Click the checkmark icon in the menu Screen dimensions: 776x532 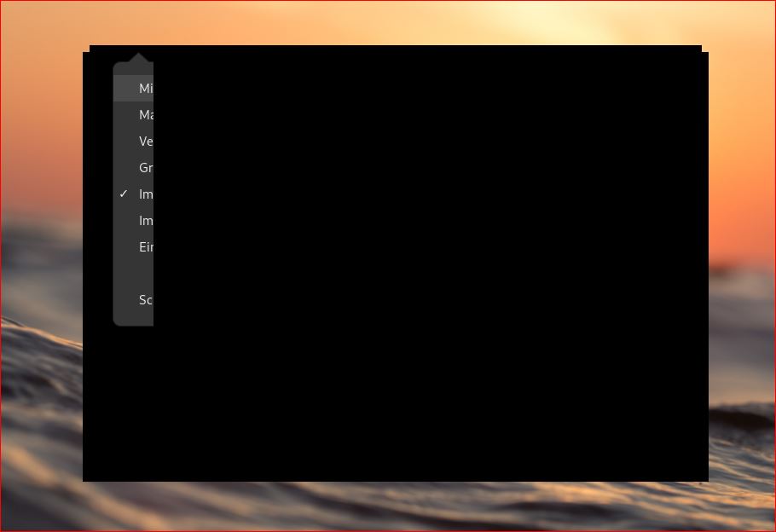coord(124,194)
